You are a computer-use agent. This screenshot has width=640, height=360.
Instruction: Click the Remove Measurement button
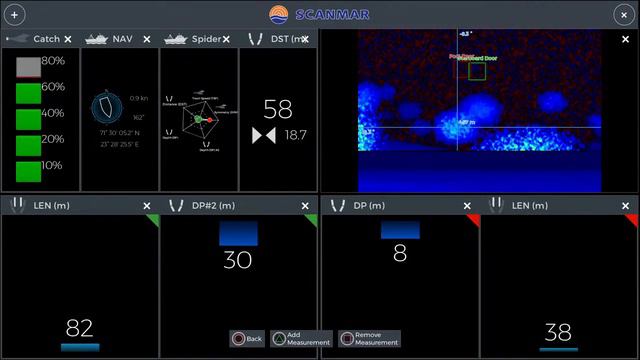click(x=369, y=339)
